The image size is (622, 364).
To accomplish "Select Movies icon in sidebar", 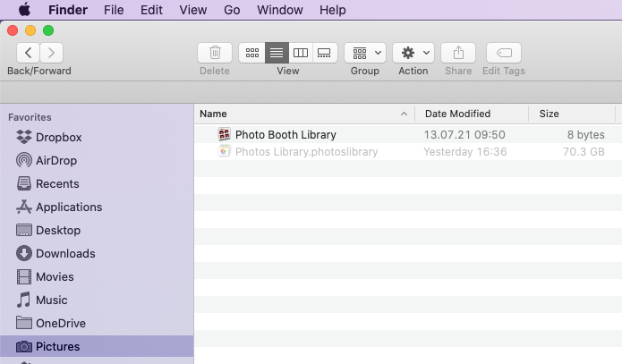I will tap(24, 276).
